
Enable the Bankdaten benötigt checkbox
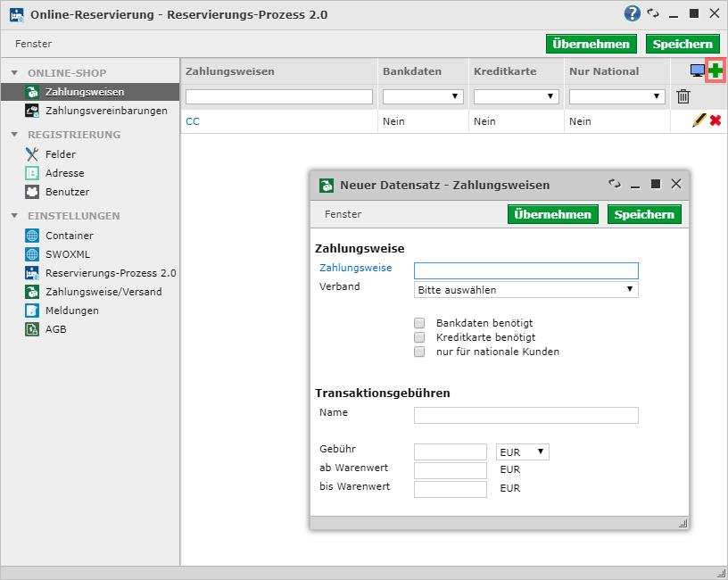pos(419,323)
